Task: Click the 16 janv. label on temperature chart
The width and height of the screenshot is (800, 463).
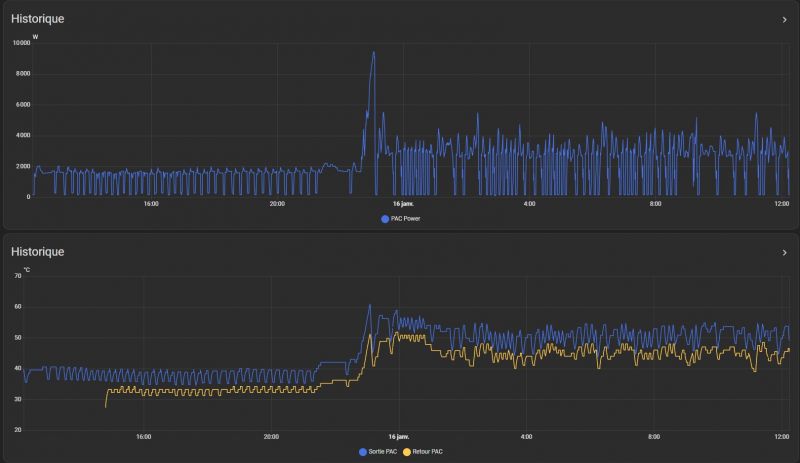Action: 399,437
